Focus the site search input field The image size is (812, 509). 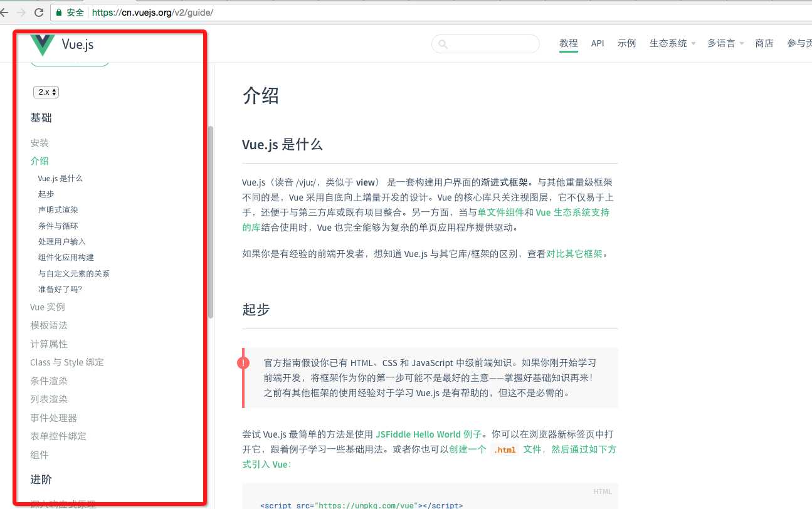point(485,44)
